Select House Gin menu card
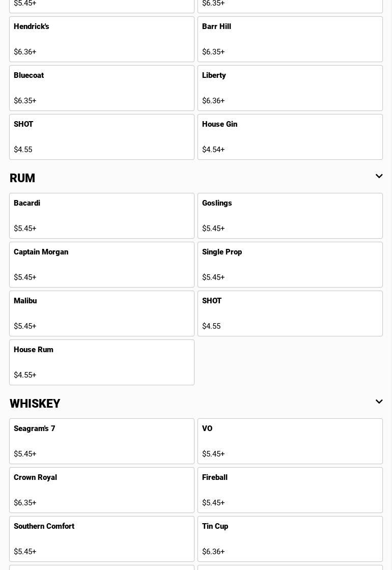Screen dimensions: 392x570 coord(290,137)
